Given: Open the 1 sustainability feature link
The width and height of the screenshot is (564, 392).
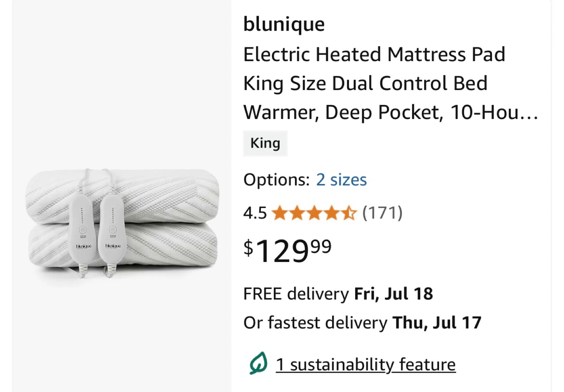Looking at the screenshot, I should click(x=366, y=365).
